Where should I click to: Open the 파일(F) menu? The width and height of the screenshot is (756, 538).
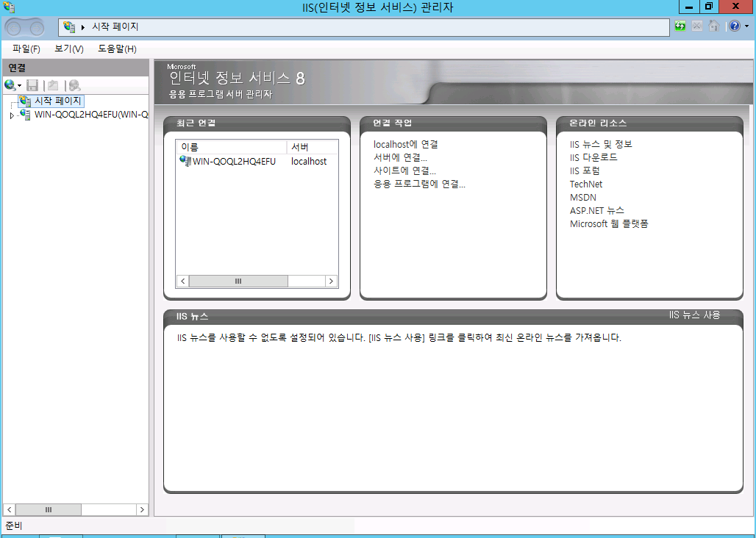(26, 49)
